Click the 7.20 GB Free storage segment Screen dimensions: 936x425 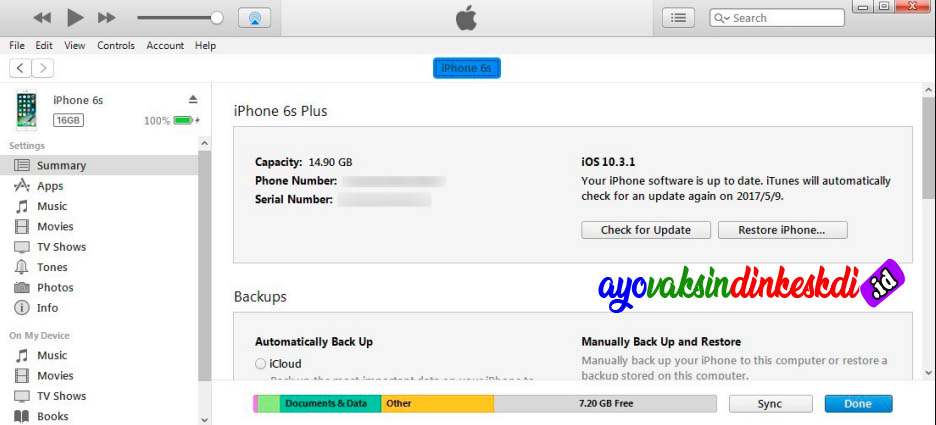605,404
